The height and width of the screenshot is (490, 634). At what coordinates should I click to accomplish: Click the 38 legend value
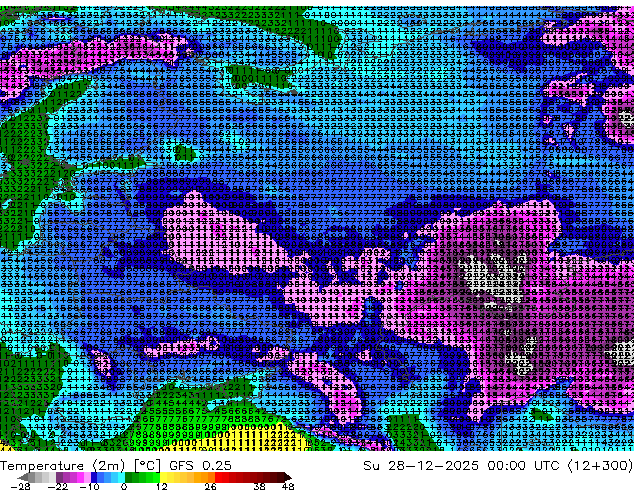(260, 486)
